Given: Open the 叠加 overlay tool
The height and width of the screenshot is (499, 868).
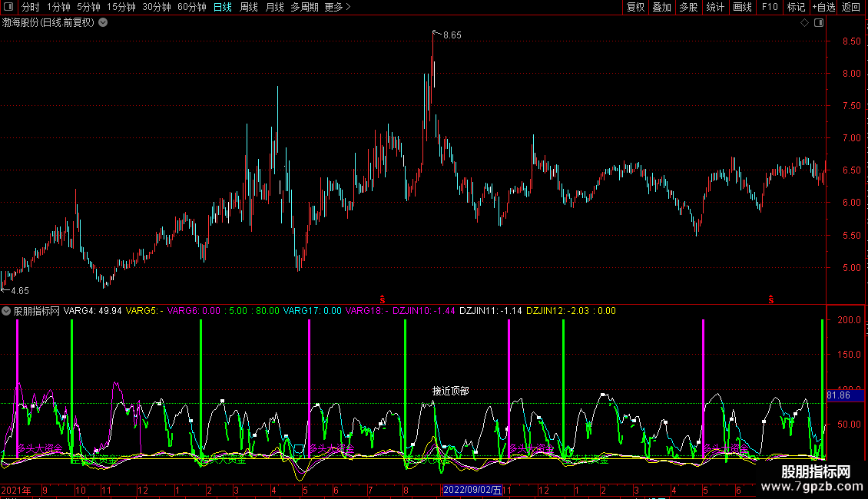Looking at the screenshot, I should (x=661, y=8).
